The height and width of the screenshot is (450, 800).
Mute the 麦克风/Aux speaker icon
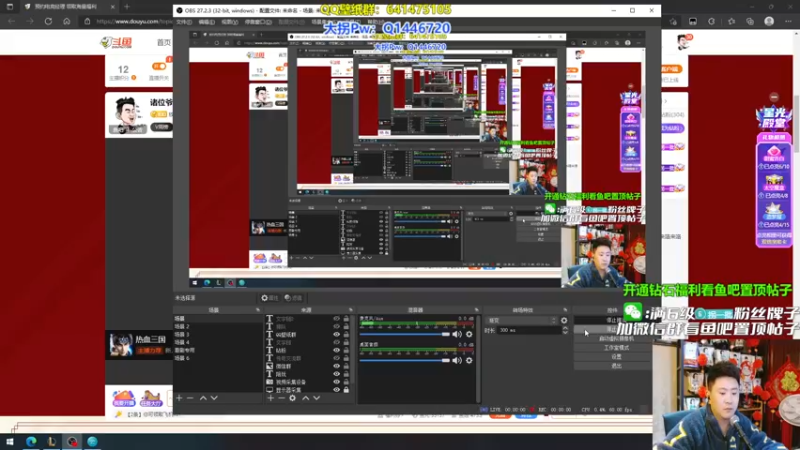point(457,334)
